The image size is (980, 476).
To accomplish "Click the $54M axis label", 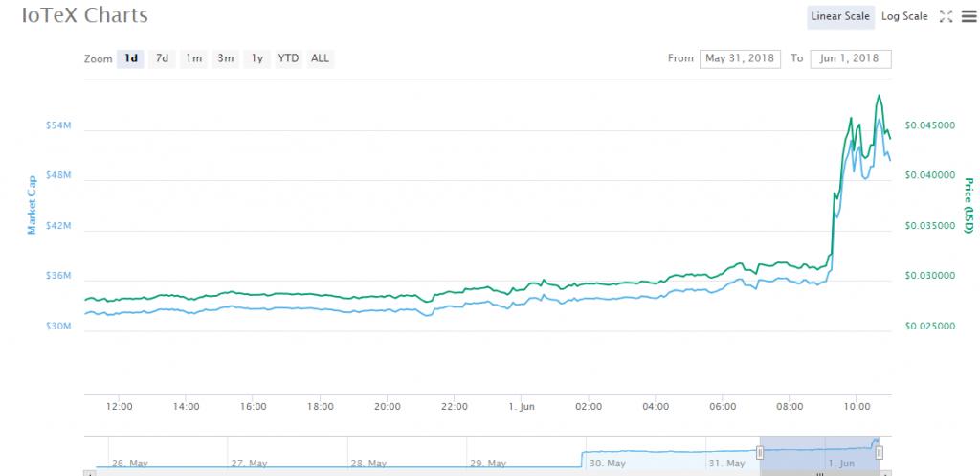I will [58, 125].
